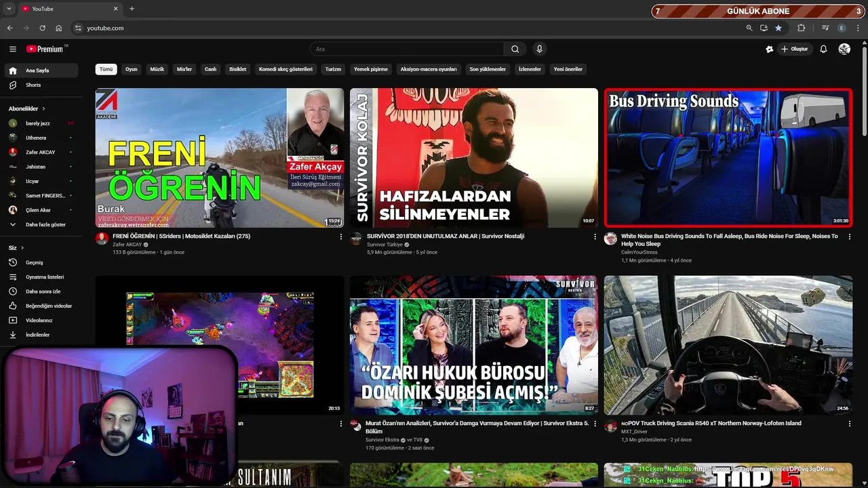Image resolution: width=868 pixels, height=488 pixels.
Task: Open the notifications bell
Action: click(823, 49)
